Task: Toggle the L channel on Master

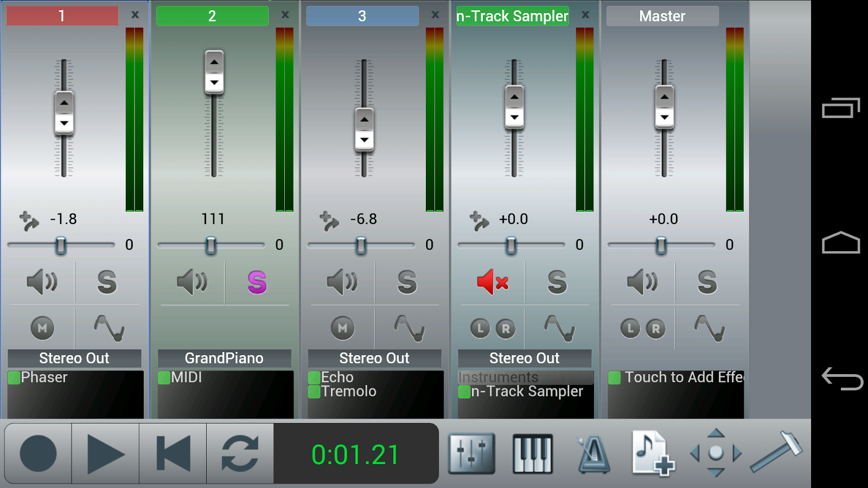Action: point(630,328)
